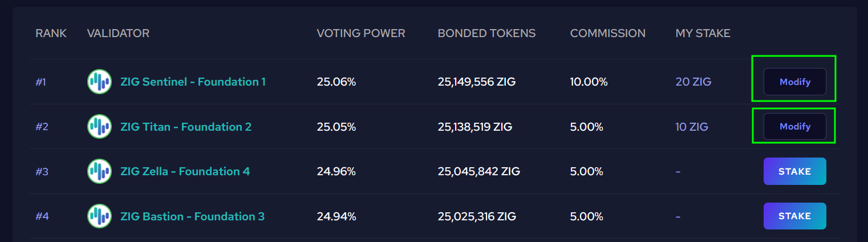868x242 pixels.
Task: Click the ZIG Zella validator logo icon
Action: tap(99, 171)
